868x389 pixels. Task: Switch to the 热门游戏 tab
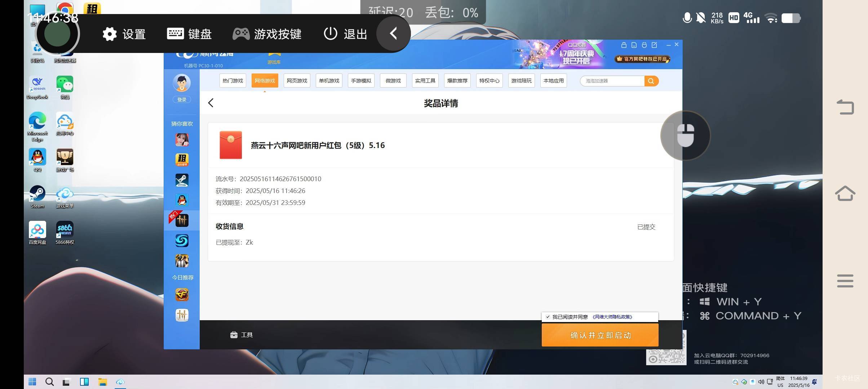[232, 81]
